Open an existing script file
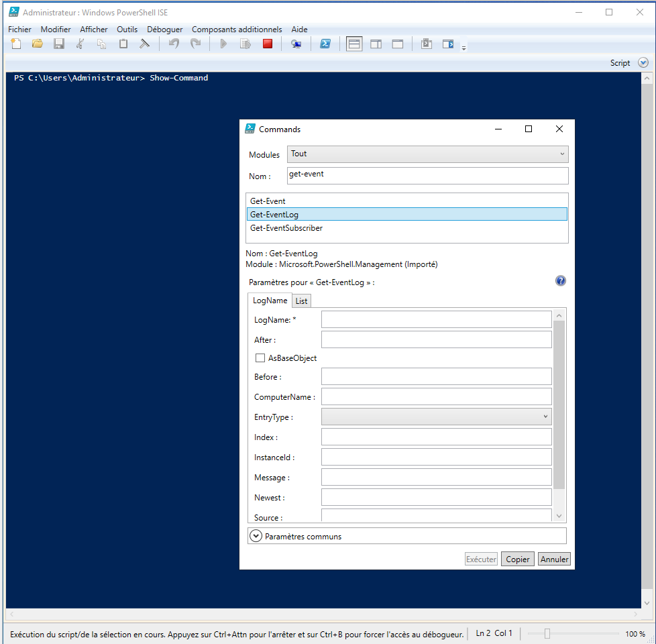 point(37,43)
